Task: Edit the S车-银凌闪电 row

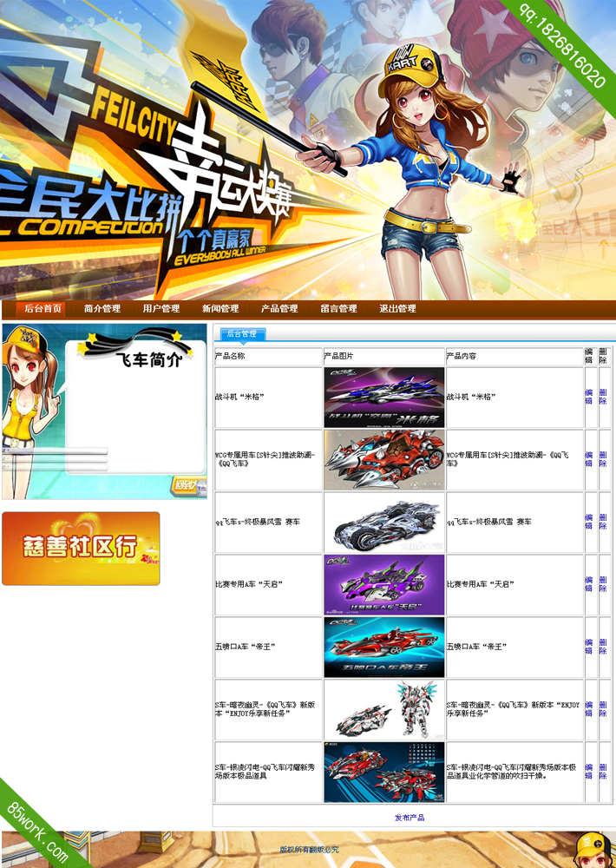Action: (x=589, y=772)
